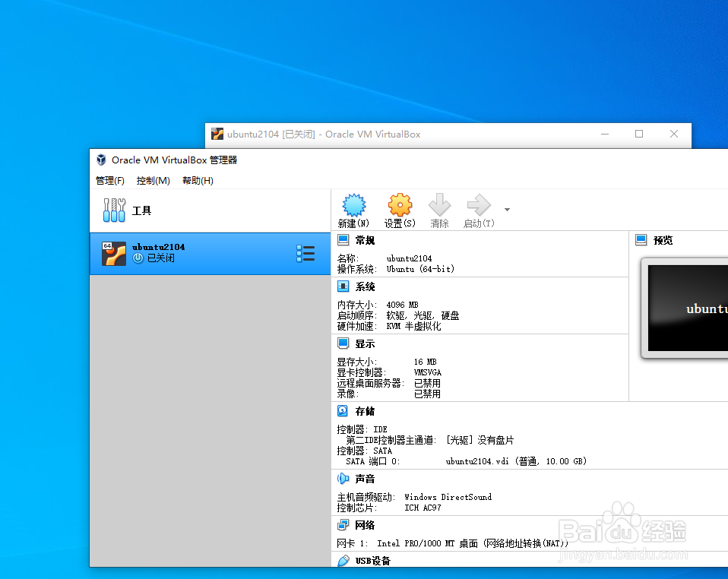
Task: Open the 网络 section heading link
Action: pos(365,525)
